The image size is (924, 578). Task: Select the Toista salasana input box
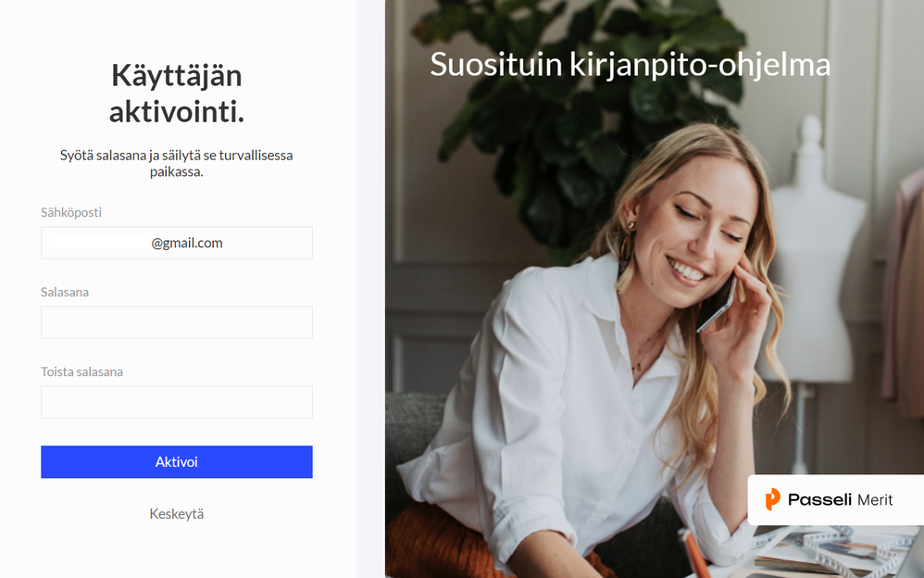[x=177, y=402]
